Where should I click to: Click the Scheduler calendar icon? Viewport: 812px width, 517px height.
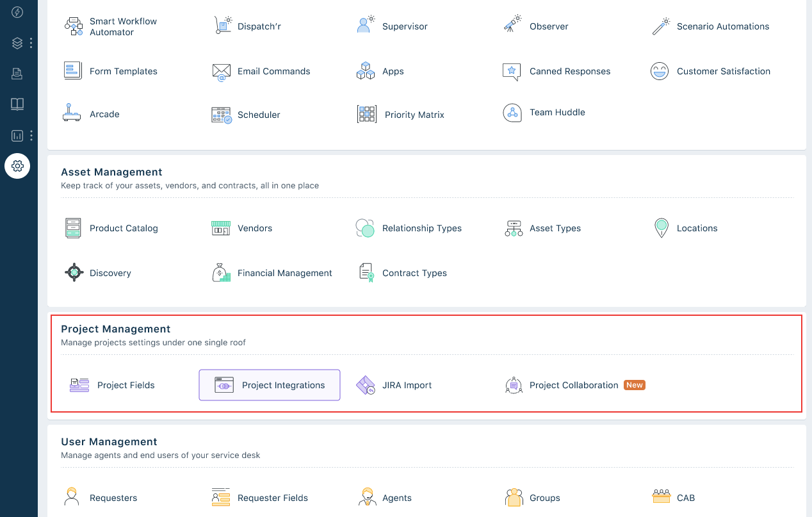pos(222,115)
